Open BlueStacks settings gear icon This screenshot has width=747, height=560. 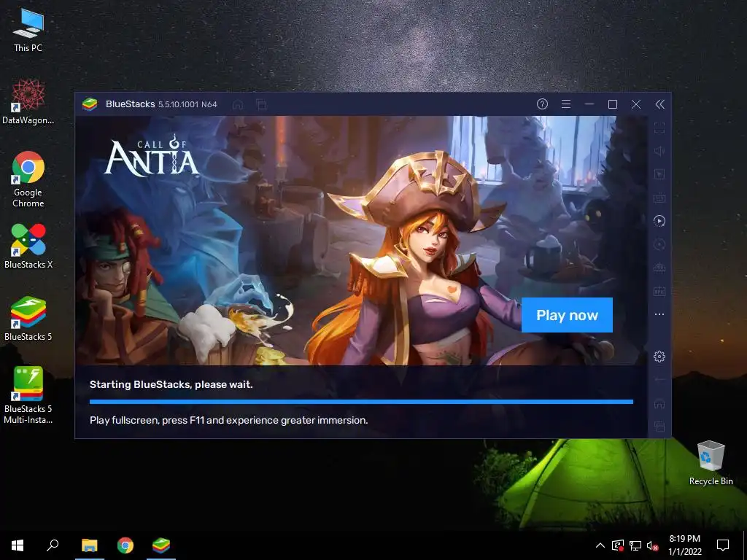(659, 356)
